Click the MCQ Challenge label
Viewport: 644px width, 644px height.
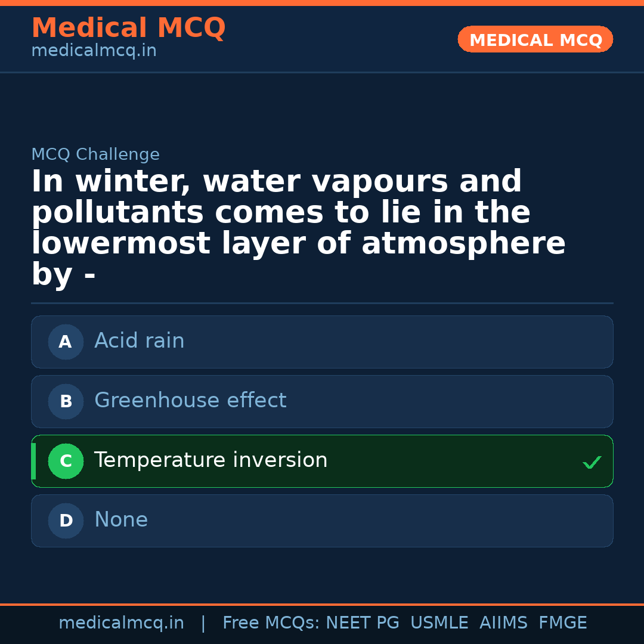click(x=95, y=155)
